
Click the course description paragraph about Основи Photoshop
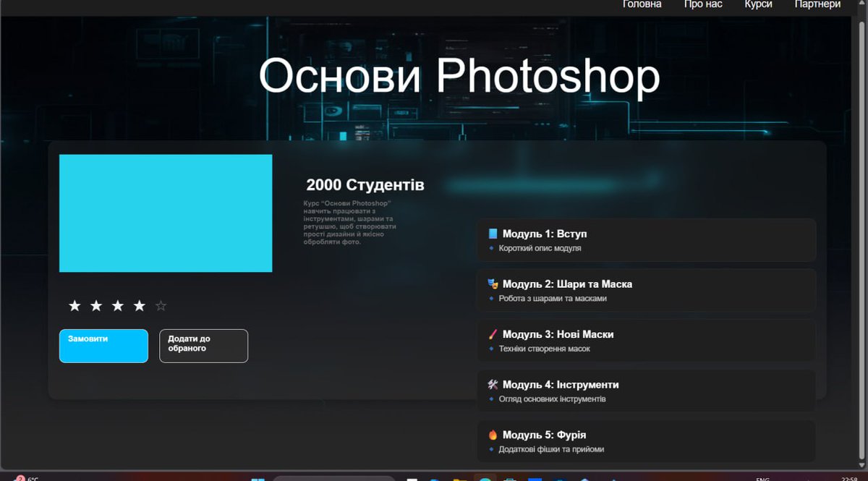[x=350, y=223]
